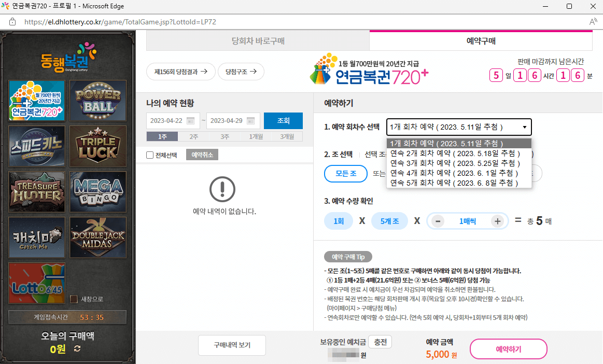Open end-date calendar icon for 2023-04-29
603x364 pixels.
click(251, 121)
